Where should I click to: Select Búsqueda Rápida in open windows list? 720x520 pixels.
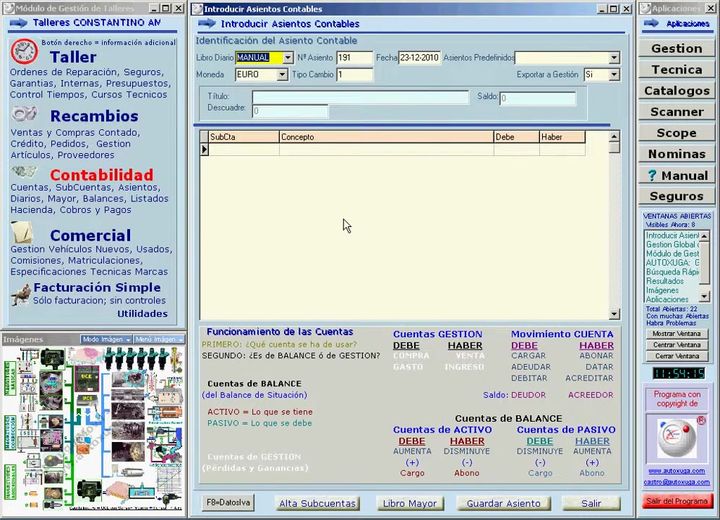tap(672, 272)
